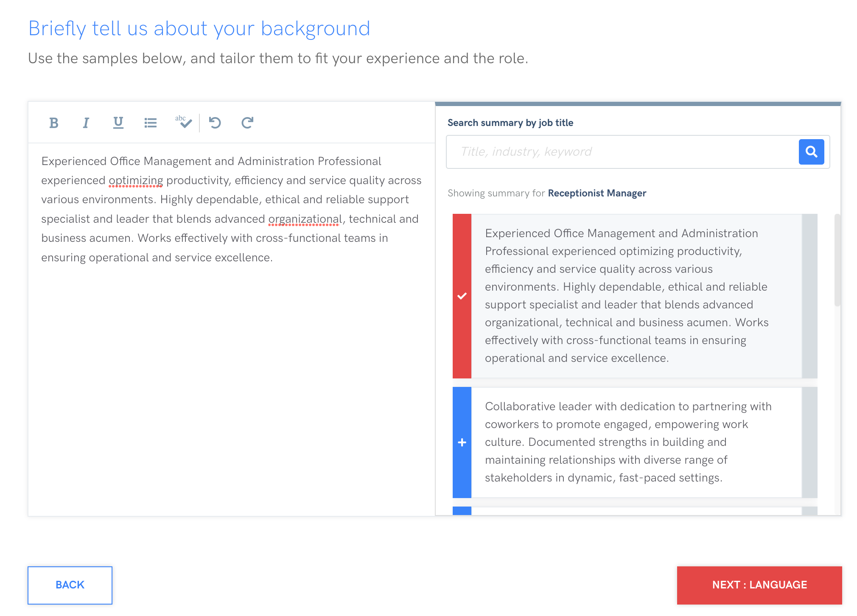This screenshot has height=616, width=857.
Task: Redo the last edit
Action: point(247,123)
